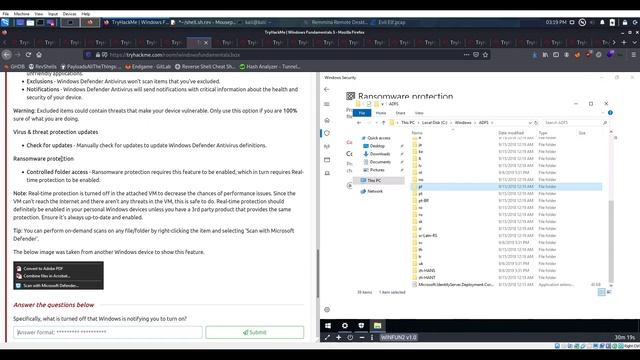Open Hash Analyzer bookmark

click(270, 67)
